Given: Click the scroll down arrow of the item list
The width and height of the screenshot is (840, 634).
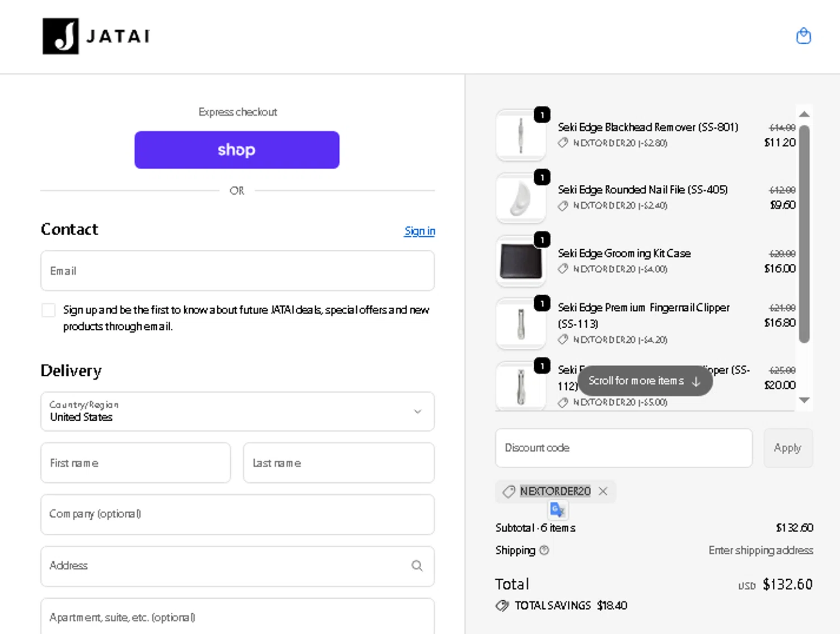Looking at the screenshot, I should pos(804,400).
